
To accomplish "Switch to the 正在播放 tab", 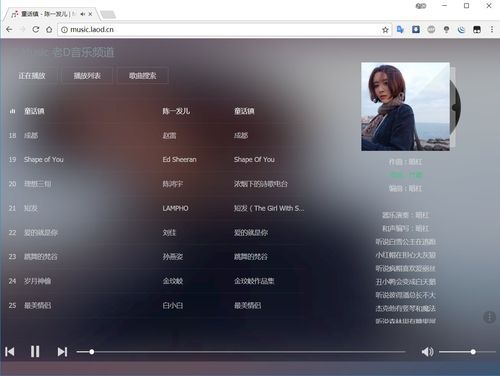I will click(x=32, y=76).
